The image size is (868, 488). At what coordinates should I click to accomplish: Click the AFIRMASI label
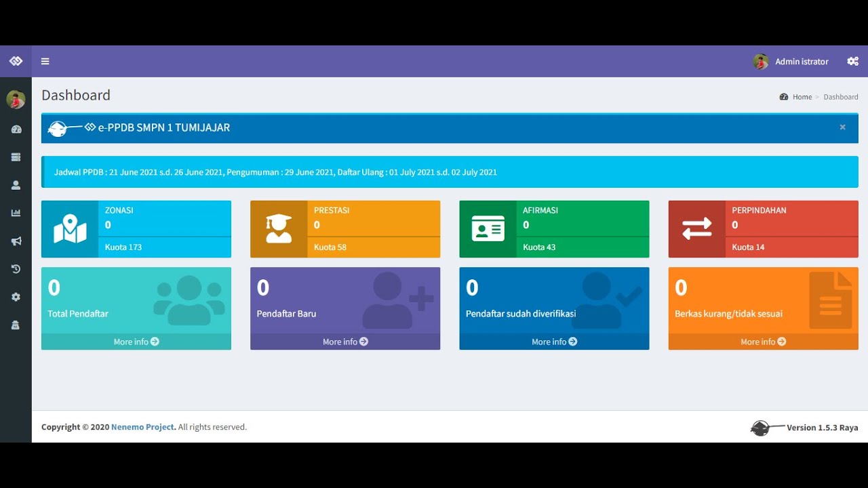tap(540, 211)
